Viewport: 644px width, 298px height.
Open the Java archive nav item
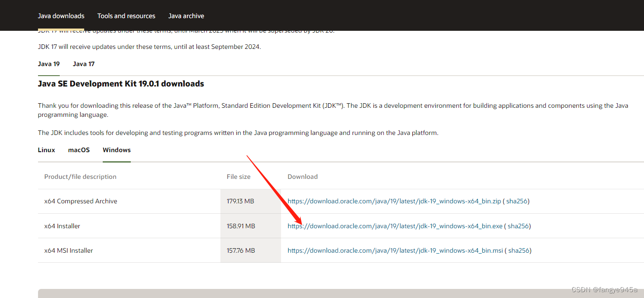pyautogui.click(x=186, y=16)
